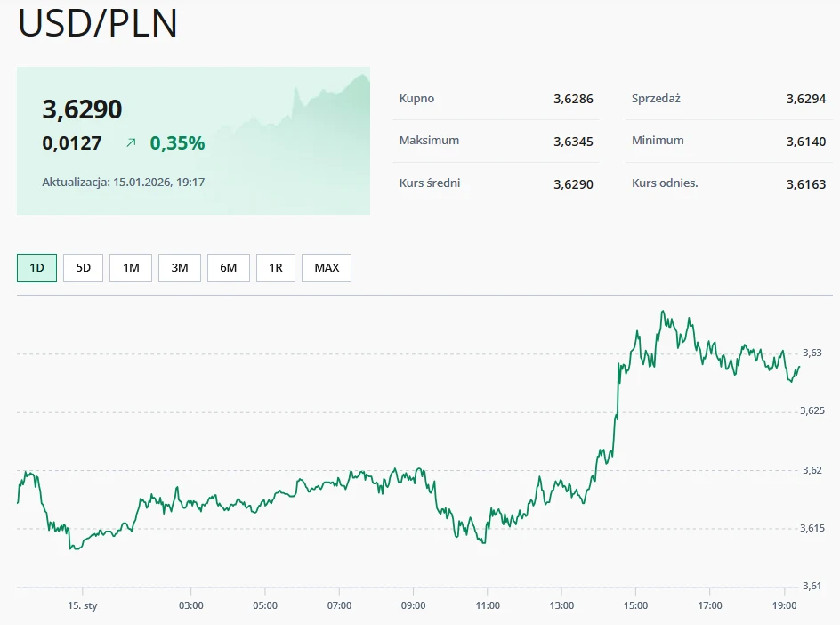Select the 3M time range
840x625 pixels.
pos(179,267)
